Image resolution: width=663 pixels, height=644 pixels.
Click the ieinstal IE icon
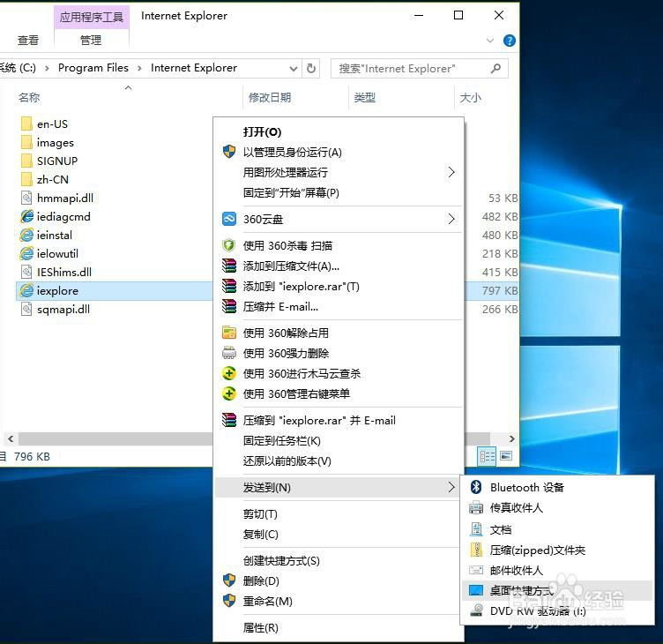[26, 236]
